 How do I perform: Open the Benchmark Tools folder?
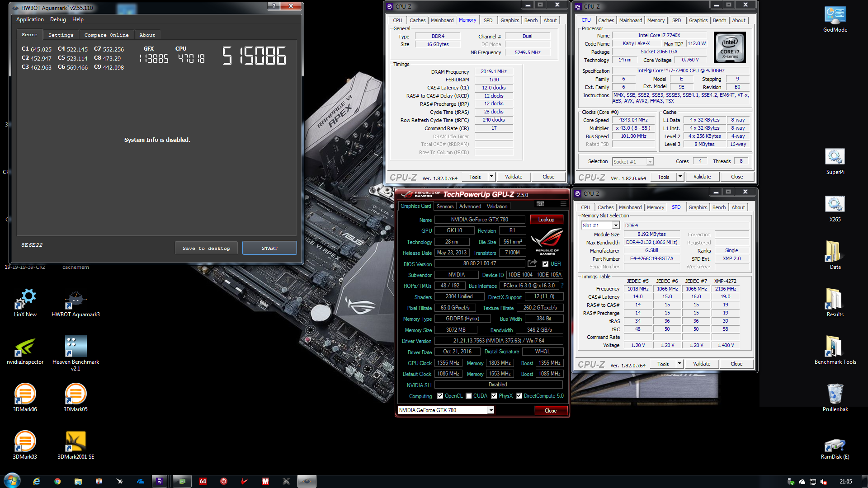point(835,351)
